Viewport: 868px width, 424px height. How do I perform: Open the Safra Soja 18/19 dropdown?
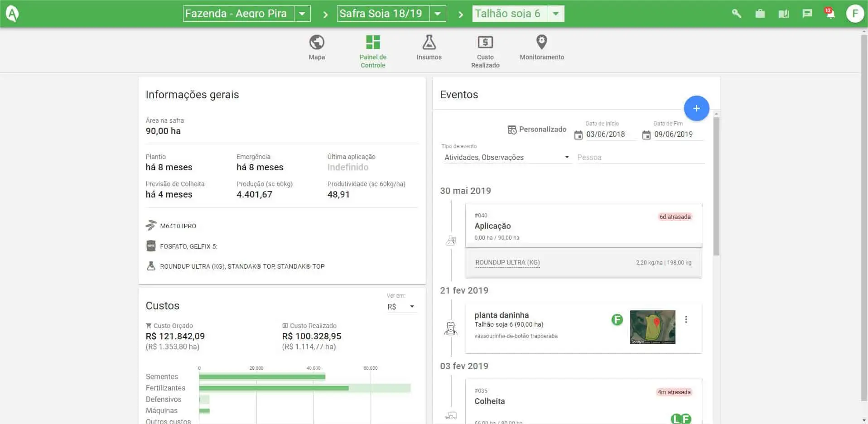[x=437, y=13]
